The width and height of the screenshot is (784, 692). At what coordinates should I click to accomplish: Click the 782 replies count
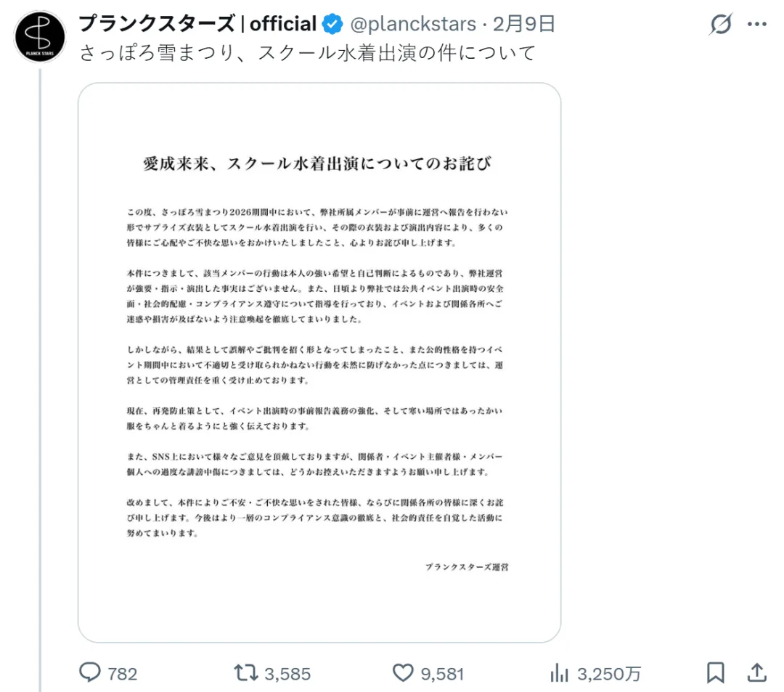coord(123,674)
